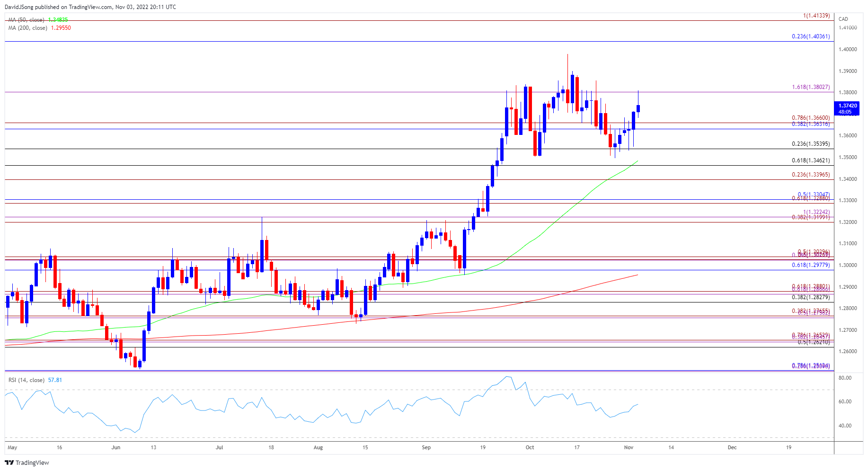Click the Fibonacci label 0.382(1.28279)
868x471 pixels.
pyautogui.click(x=811, y=297)
